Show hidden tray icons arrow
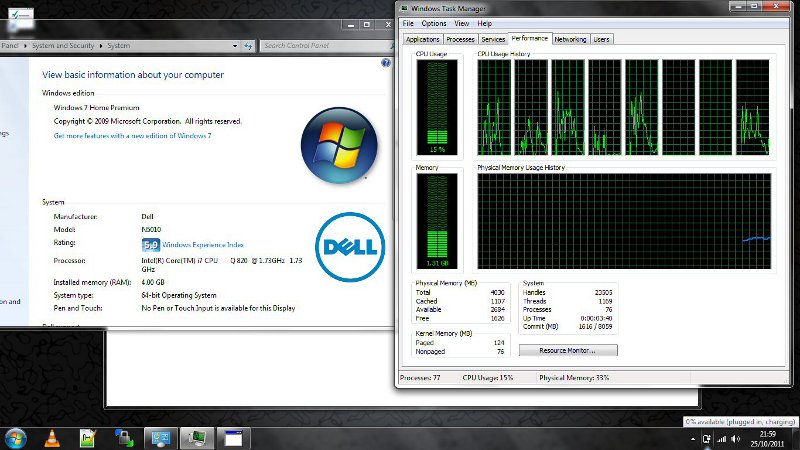The width and height of the screenshot is (800, 450). pos(692,439)
